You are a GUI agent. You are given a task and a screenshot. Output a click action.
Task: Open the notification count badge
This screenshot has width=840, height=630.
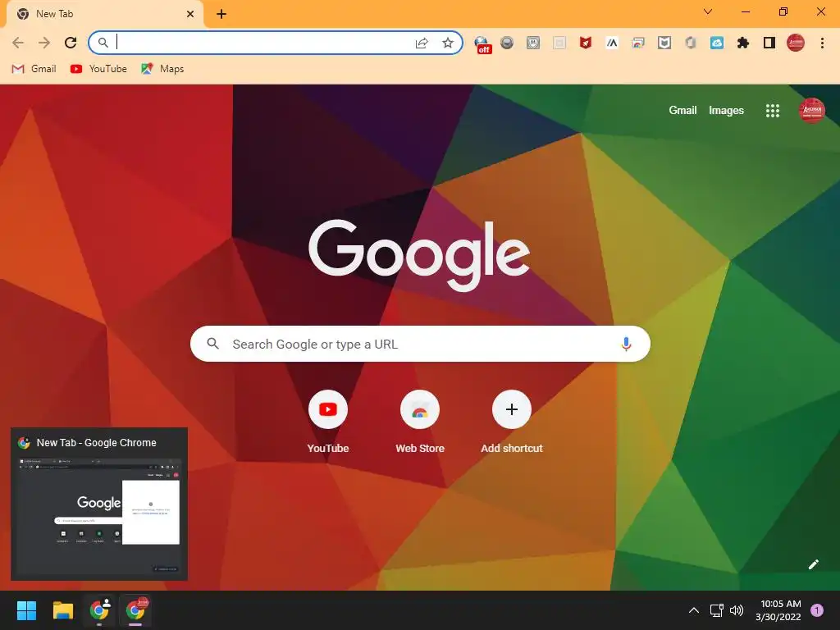(x=817, y=610)
